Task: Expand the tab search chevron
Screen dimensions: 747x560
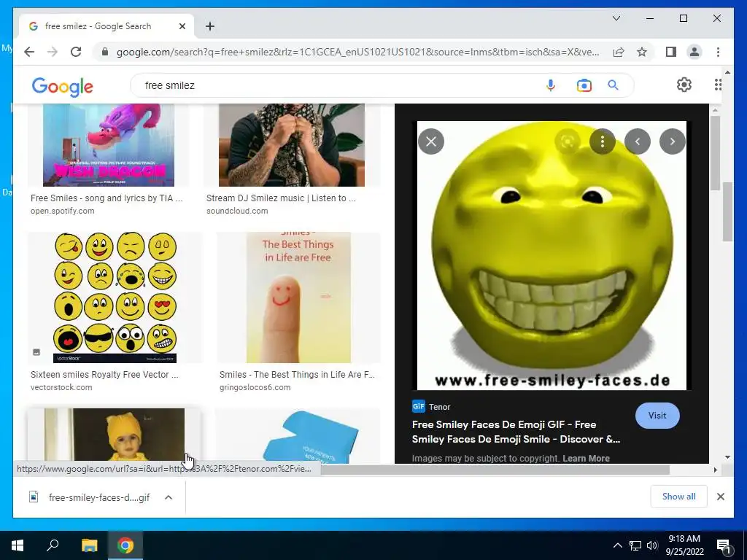Action: (x=616, y=18)
